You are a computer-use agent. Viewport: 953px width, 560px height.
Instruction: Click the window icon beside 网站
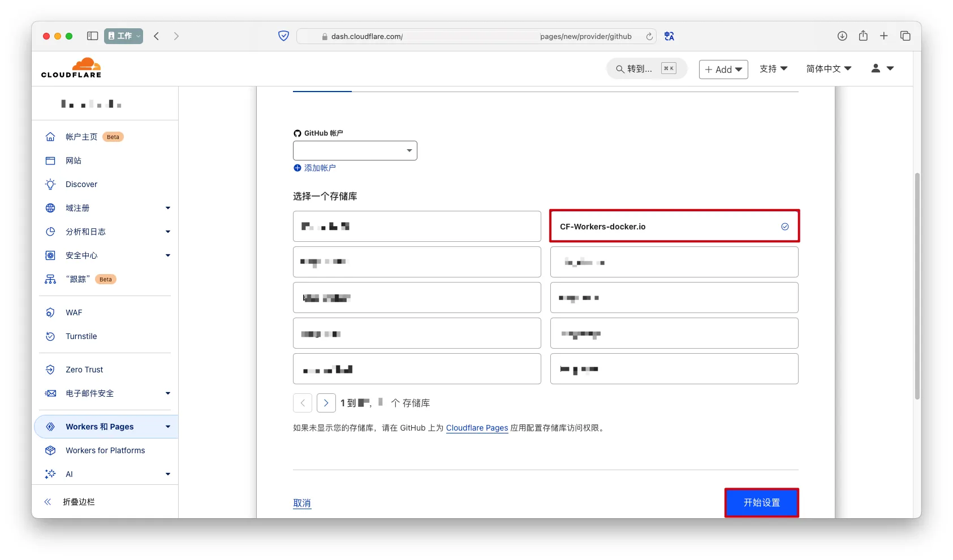coord(50,160)
